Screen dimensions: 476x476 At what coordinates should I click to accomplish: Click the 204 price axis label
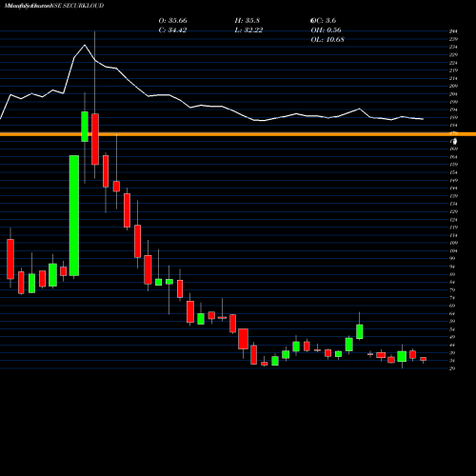click(x=453, y=94)
